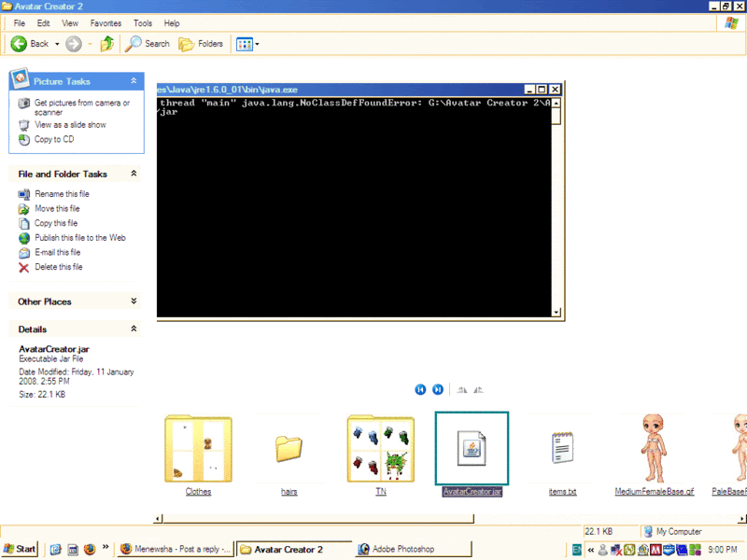Click the greyed Forward arrow button
Image resolution: width=747 pixels, height=560 pixels.
point(74,44)
